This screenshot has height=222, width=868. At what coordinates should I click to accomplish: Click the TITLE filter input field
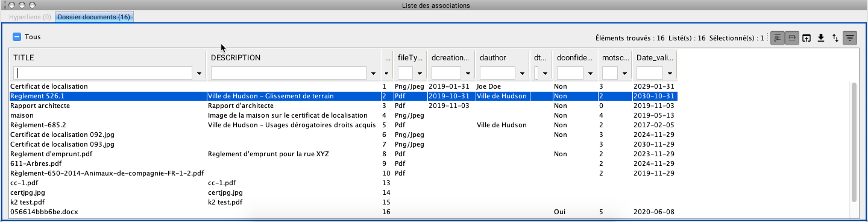(x=103, y=73)
